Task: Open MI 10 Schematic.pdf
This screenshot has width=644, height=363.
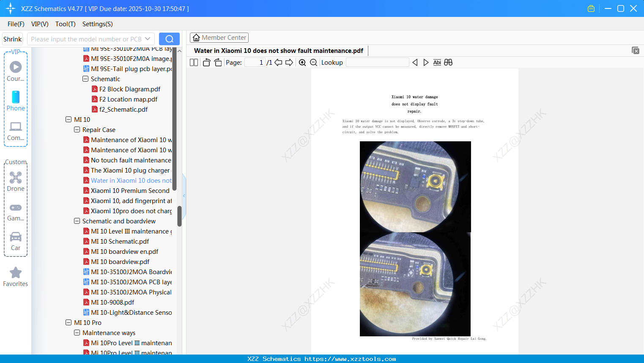Action: click(116, 241)
